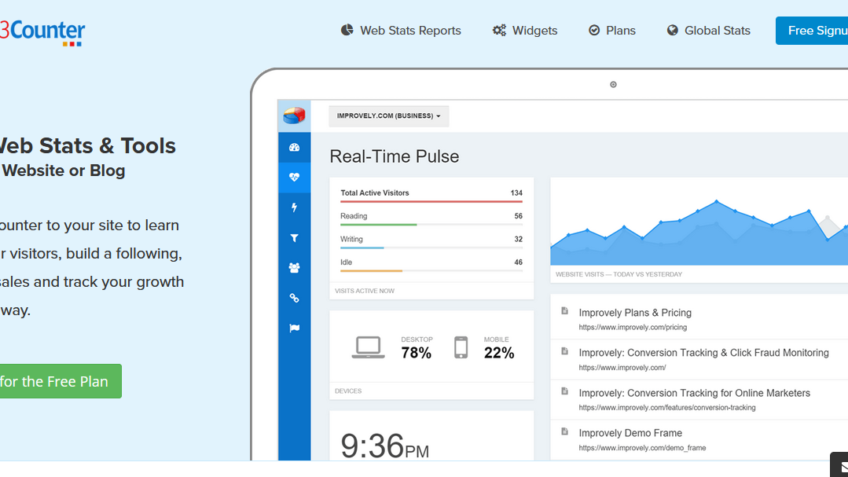Click the pie chart logo above the sidebar

pyautogui.click(x=294, y=116)
